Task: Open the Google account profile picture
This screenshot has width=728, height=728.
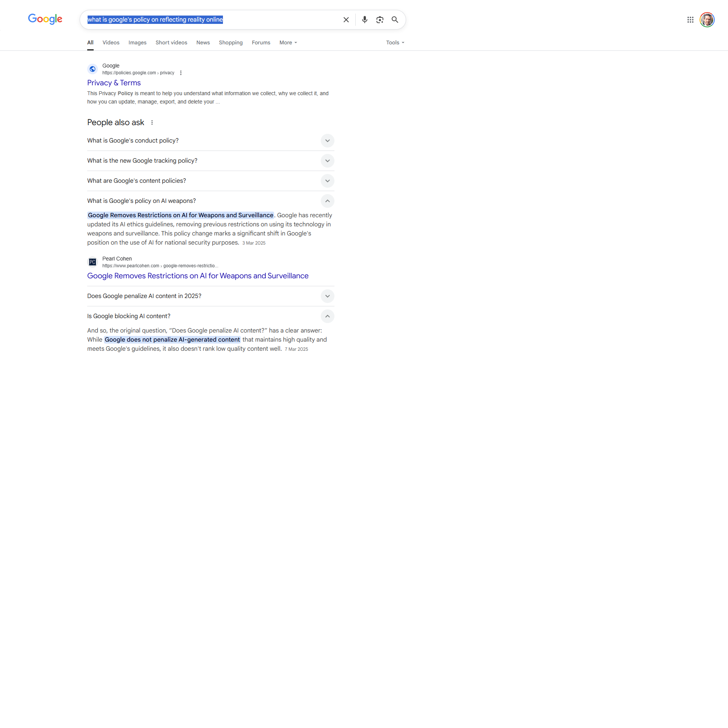Action: (707, 20)
